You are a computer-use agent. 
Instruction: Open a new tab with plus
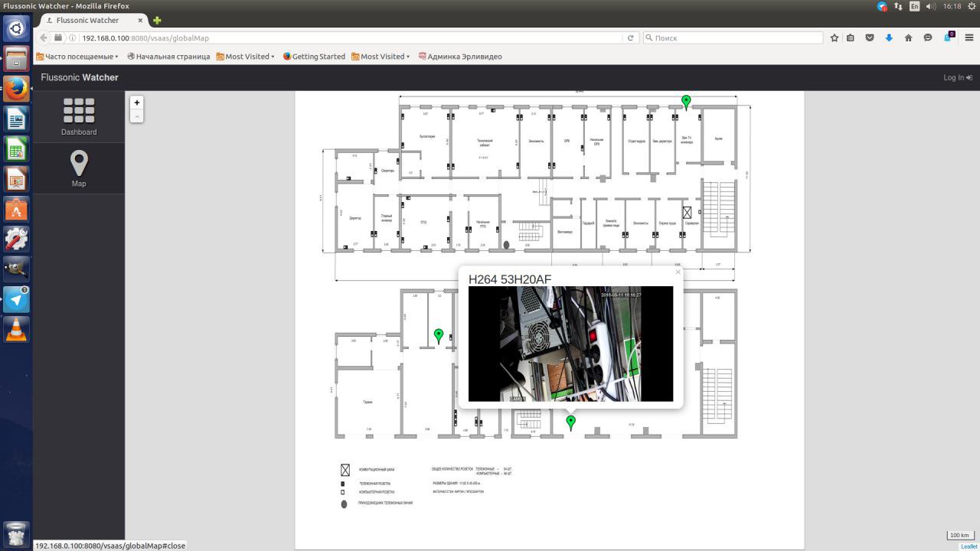(157, 20)
